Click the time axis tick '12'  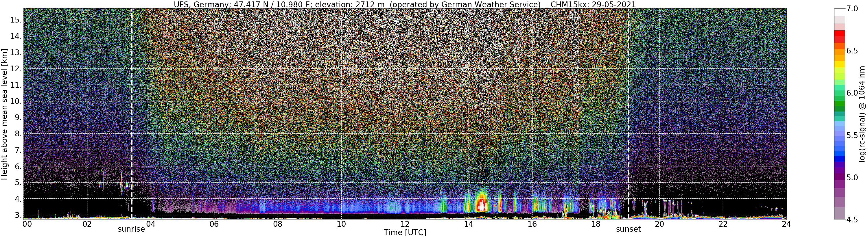click(x=405, y=224)
